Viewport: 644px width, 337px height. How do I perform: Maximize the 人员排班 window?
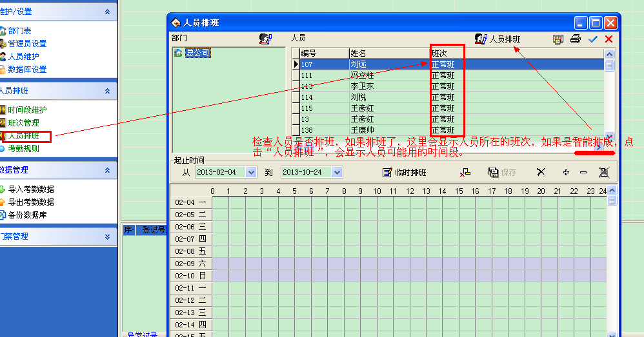(596, 23)
